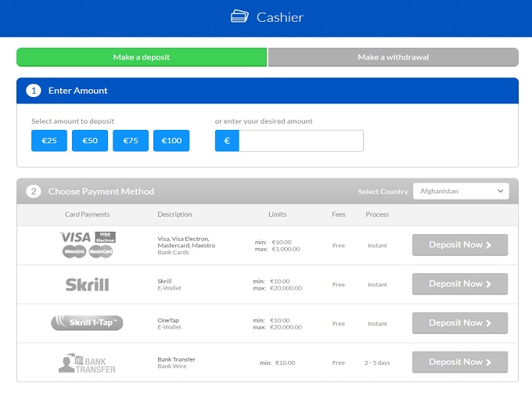
Task: Click the Skrill 1-Tap logo
Action: pos(87,323)
